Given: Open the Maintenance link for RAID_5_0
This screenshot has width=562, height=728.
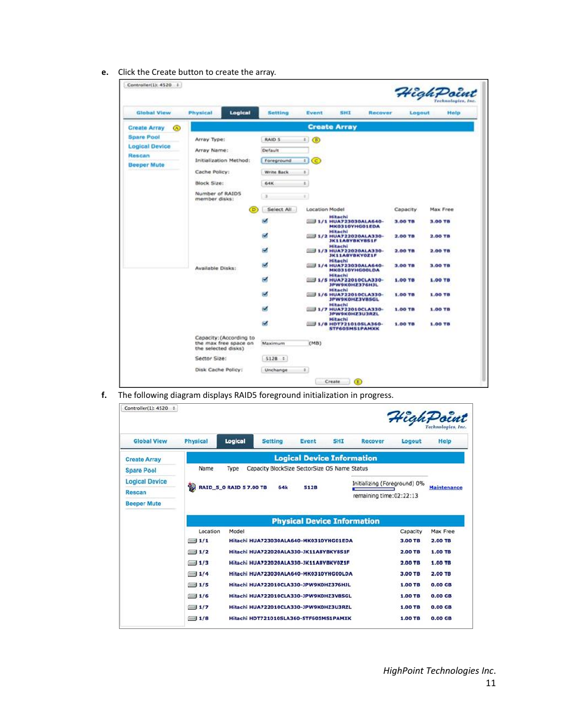Looking at the screenshot, I should pyautogui.click(x=446, y=487).
